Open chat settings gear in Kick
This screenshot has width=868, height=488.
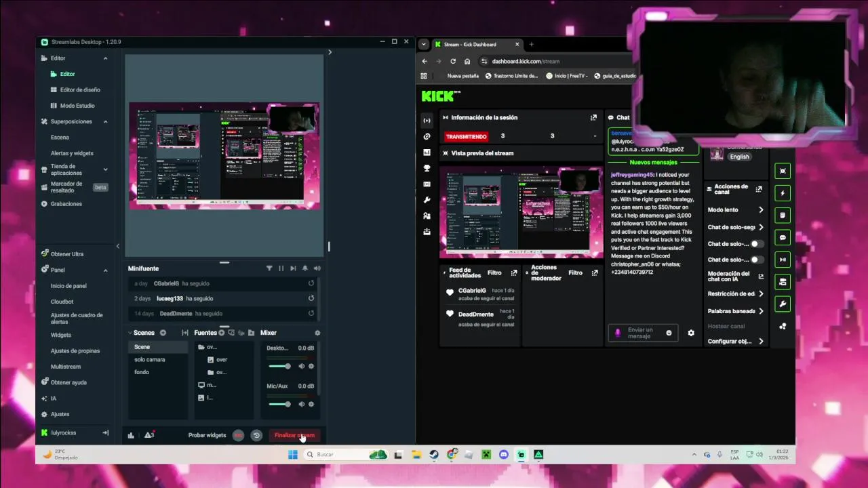(x=691, y=333)
